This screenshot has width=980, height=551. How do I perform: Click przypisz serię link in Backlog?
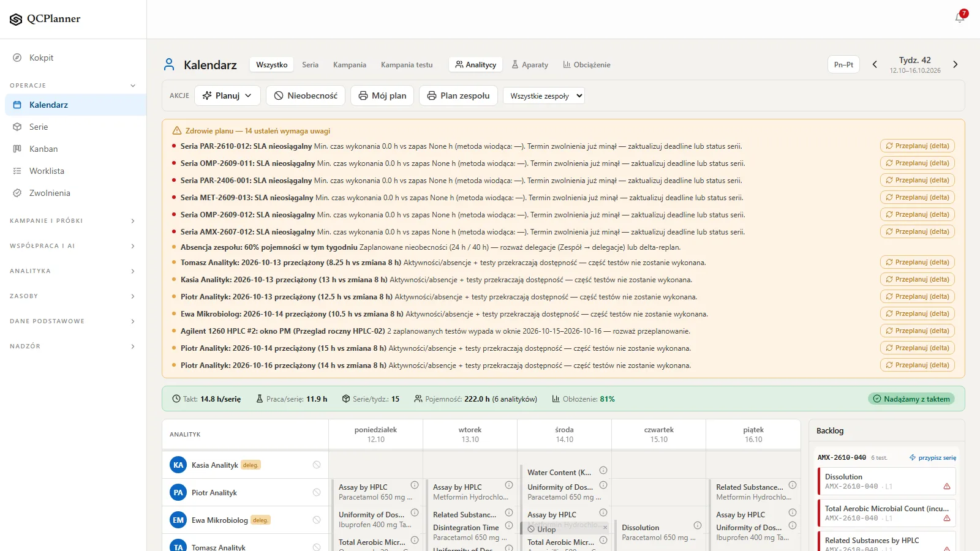[x=933, y=457]
